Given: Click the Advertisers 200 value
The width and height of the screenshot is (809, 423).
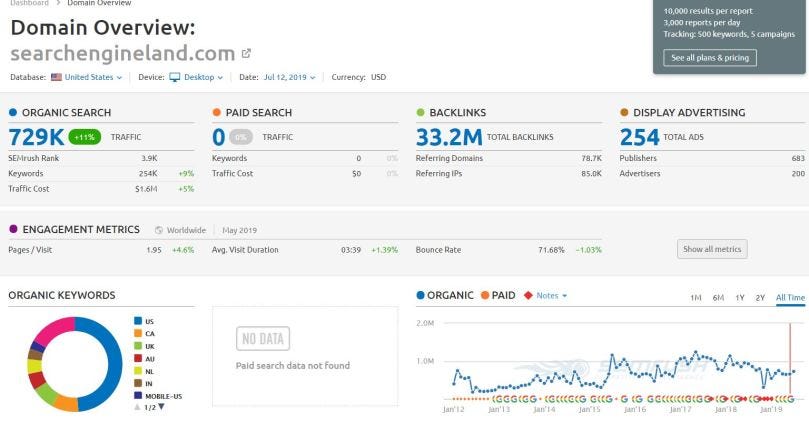Looking at the screenshot, I should click(x=798, y=174).
